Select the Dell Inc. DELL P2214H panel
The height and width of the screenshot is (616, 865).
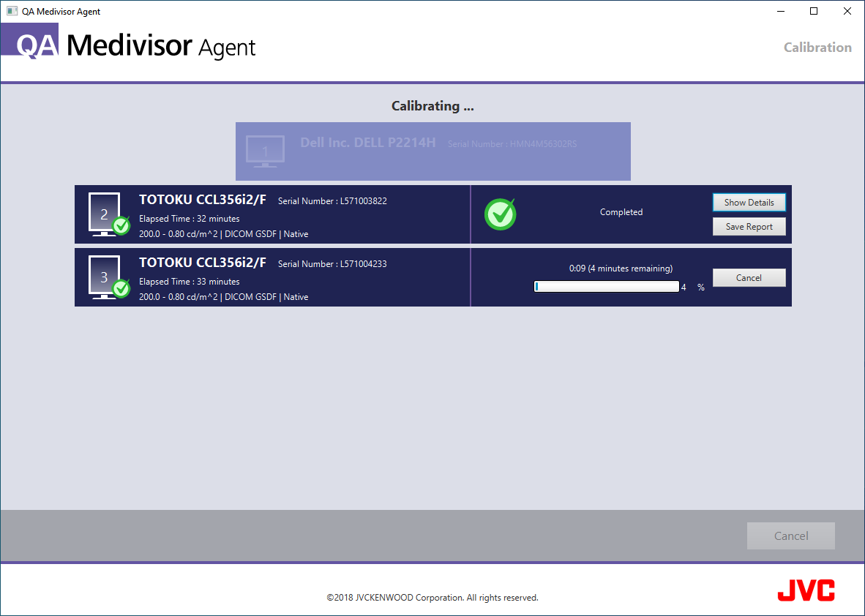tap(433, 151)
